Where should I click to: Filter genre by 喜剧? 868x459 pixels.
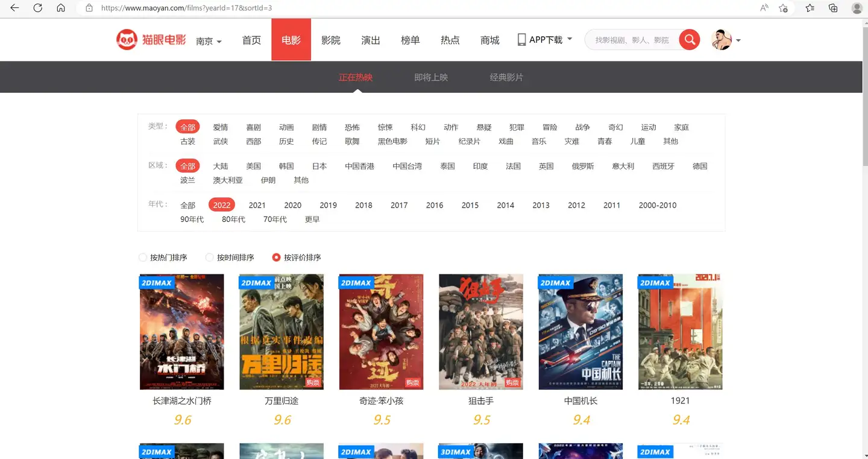(254, 127)
